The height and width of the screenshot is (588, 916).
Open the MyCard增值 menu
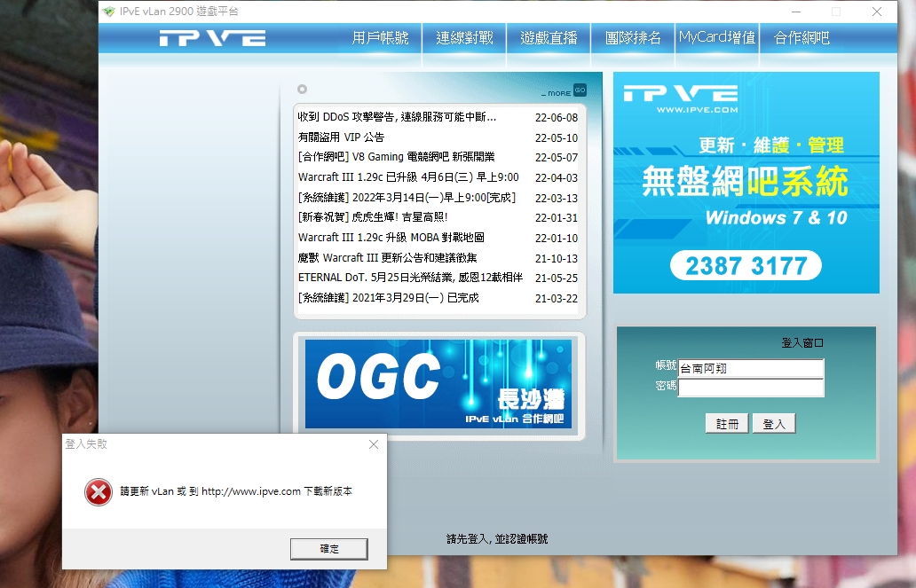717,38
